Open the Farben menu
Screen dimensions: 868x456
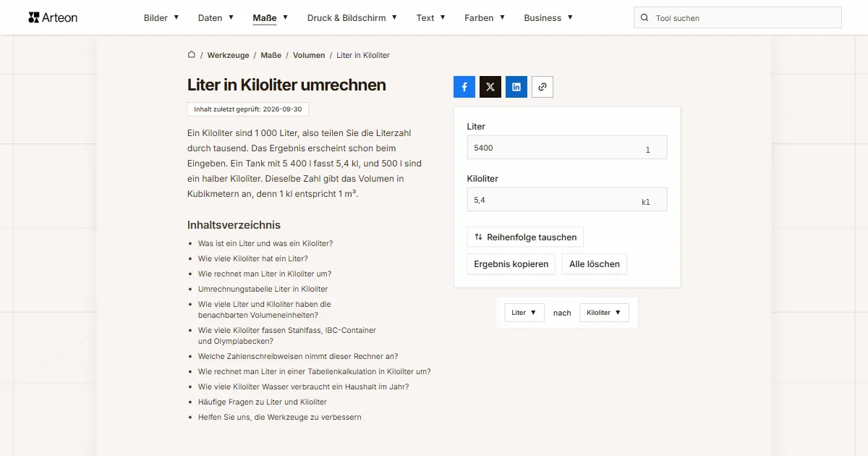pos(485,17)
